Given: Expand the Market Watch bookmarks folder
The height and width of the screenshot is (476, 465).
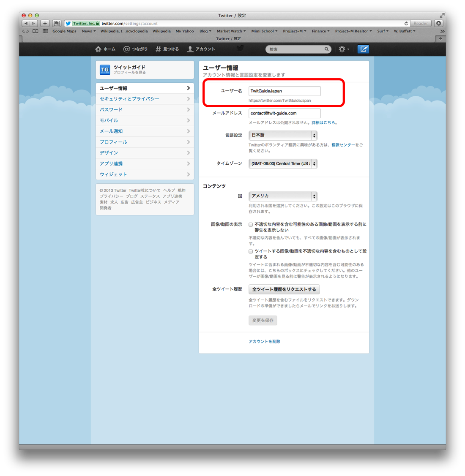Looking at the screenshot, I should pos(231,31).
